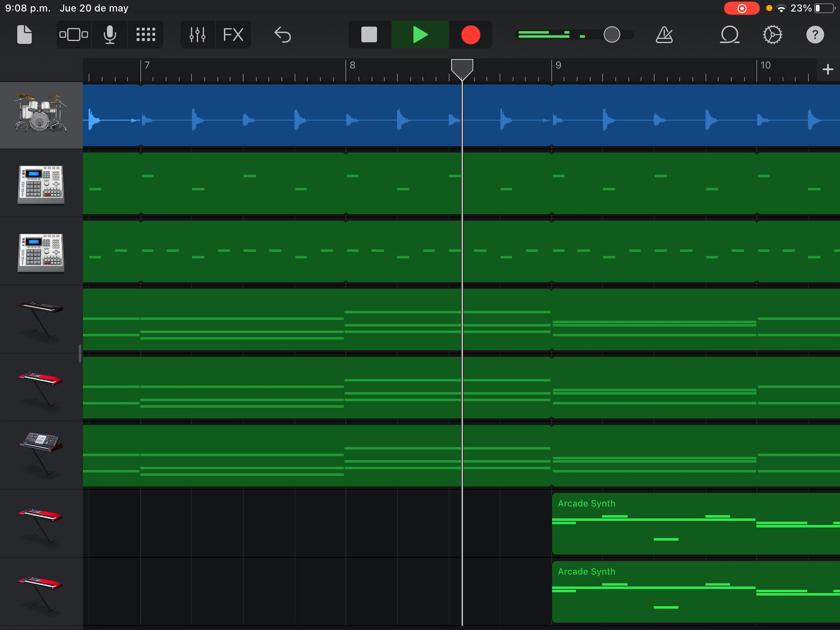
Task: Show the FX panel
Action: click(233, 35)
